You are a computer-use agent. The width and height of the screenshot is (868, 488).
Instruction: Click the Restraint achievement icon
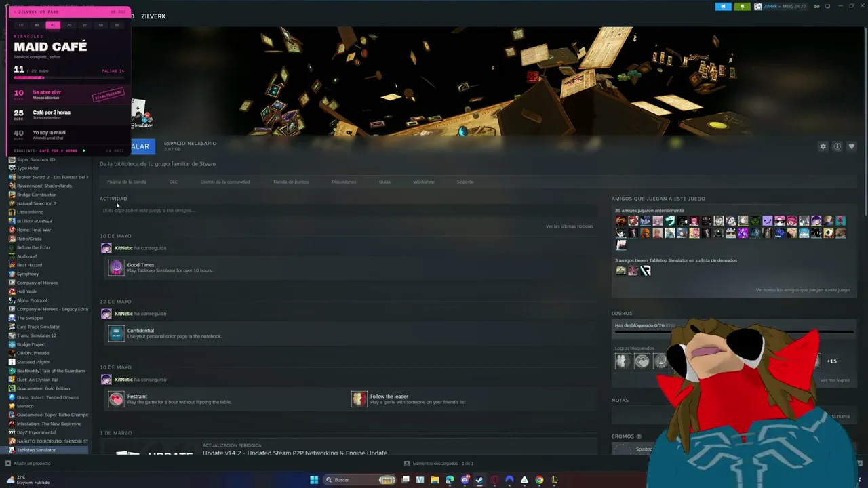click(116, 399)
